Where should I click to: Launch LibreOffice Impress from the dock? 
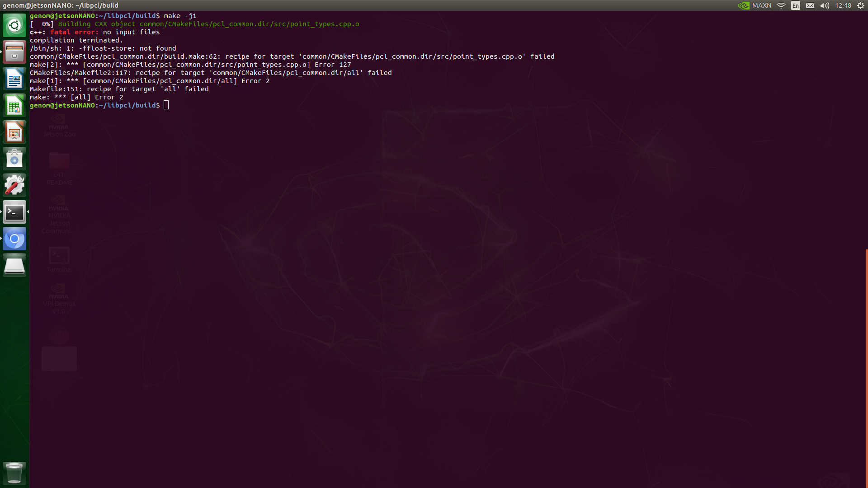pos(14,131)
